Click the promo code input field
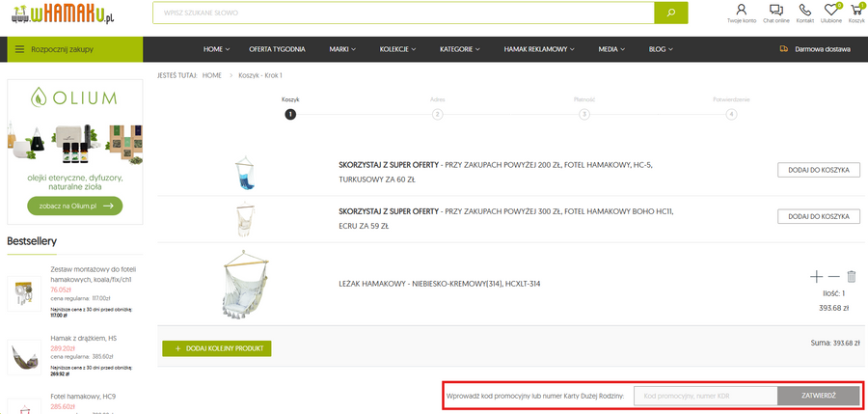Viewport: 868px width, 414px height. pos(705,396)
